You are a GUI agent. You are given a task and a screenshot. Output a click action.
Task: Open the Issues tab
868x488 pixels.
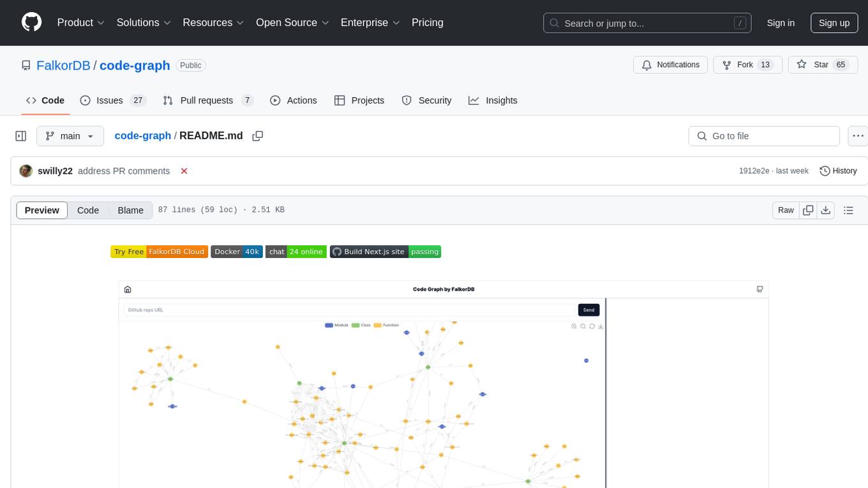[x=113, y=100]
